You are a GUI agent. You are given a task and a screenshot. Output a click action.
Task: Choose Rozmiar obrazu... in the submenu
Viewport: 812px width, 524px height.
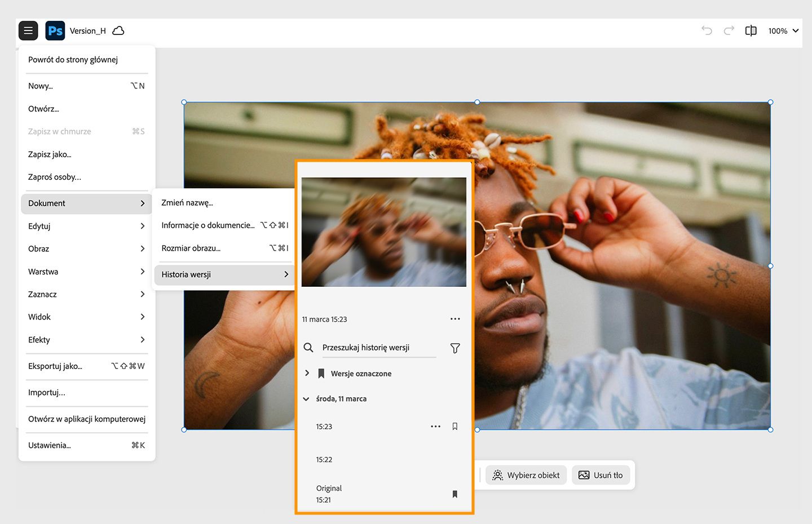(224, 248)
